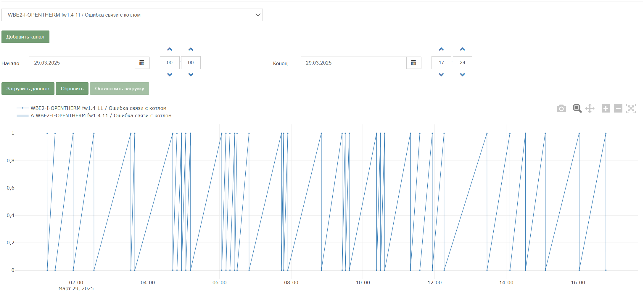Click the 06:00 x-axis tick label
This screenshot has height=292, width=644.
point(220,283)
